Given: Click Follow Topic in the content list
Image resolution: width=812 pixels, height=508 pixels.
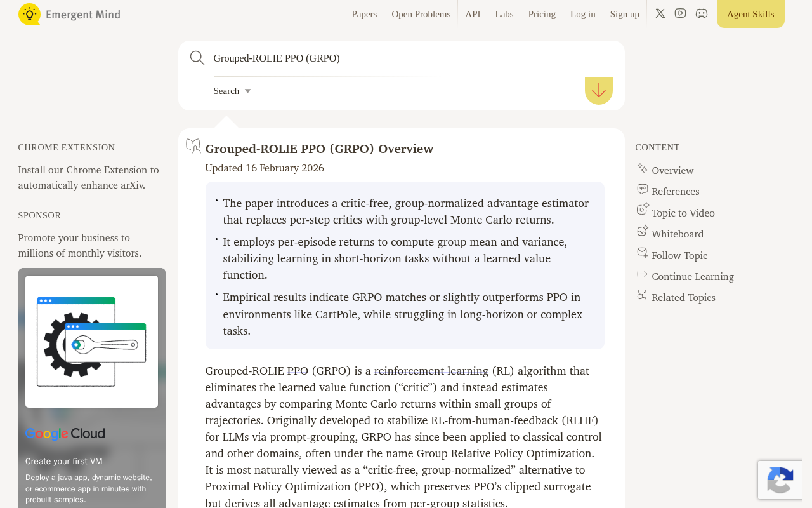Looking at the screenshot, I should pyautogui.click(x=679, y=255).
